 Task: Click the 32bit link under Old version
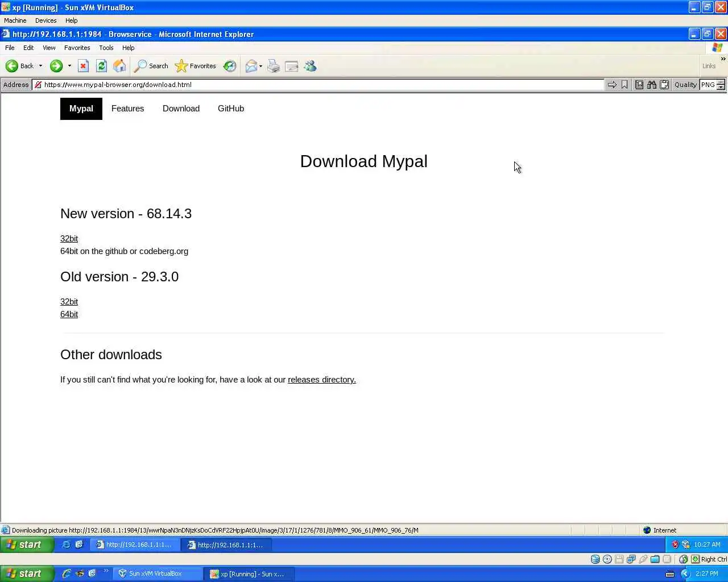pyautogui.click(x=69, y=302)
